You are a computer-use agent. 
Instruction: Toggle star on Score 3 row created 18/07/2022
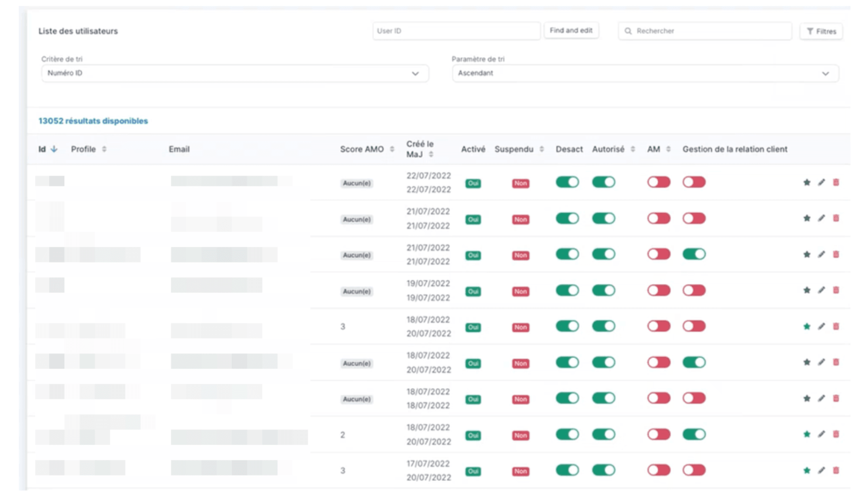pyautogui.click(x=807, y=326)
